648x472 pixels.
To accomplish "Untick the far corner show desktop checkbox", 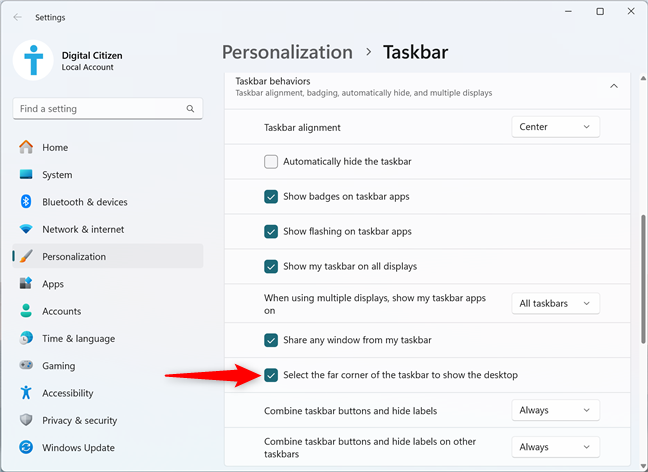I will click(271, 375).
